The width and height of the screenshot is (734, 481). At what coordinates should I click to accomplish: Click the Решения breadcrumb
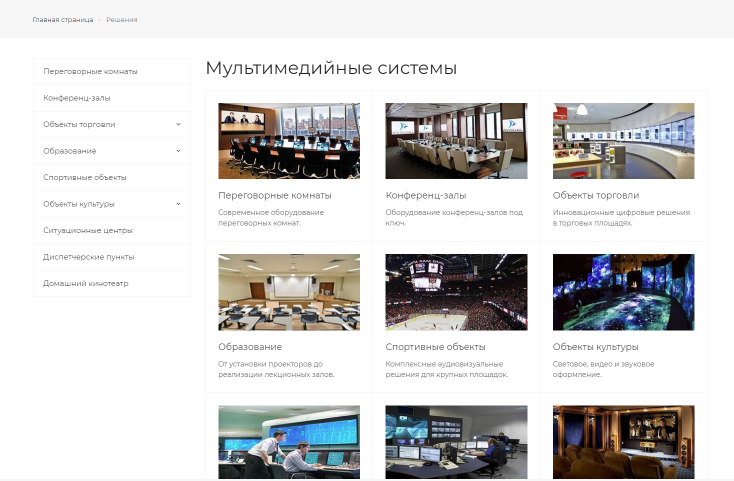tap(122, 20)
